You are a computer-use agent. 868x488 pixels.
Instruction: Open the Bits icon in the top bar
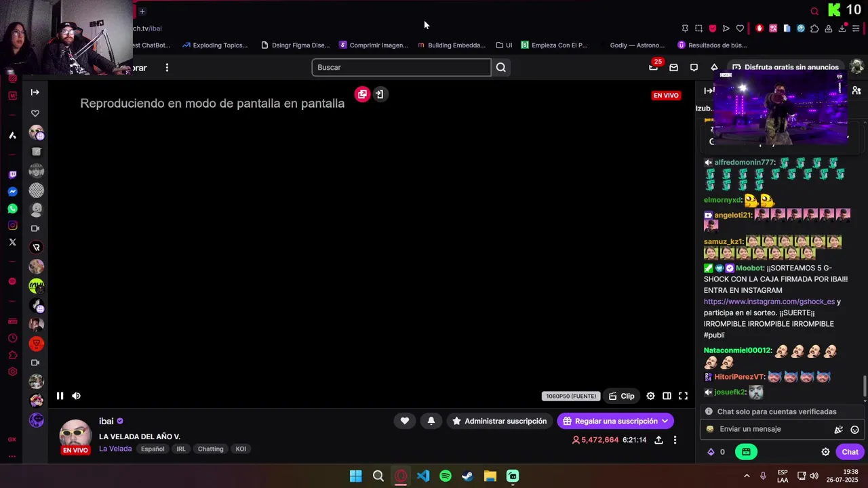coord(714,67)
